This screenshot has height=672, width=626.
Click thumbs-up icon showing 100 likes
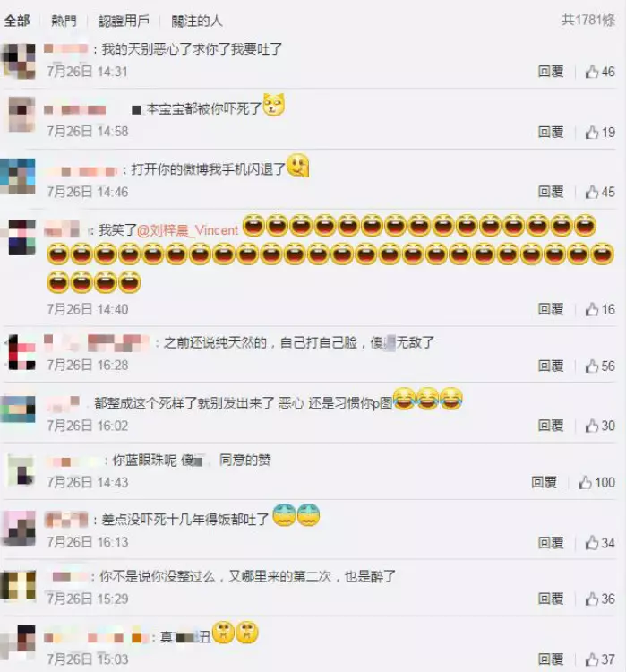(585, 482)
